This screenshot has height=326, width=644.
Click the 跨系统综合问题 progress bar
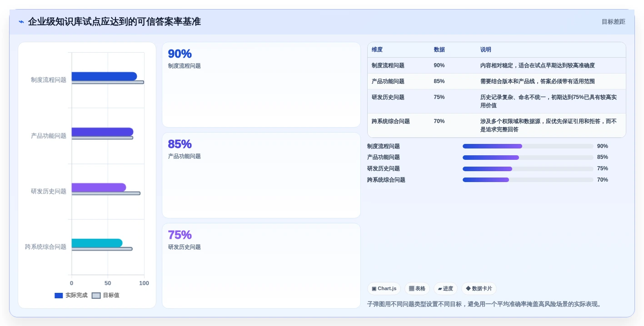(x=528, y=180)
